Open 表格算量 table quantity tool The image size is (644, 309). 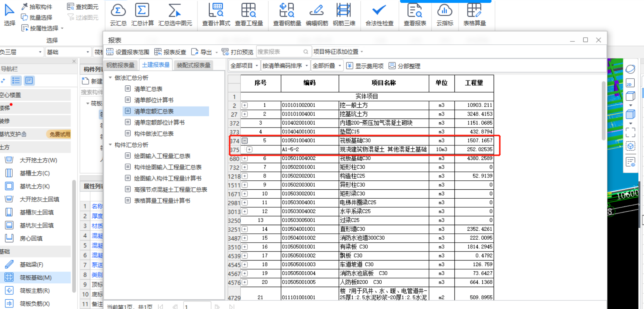click(474, 15)
